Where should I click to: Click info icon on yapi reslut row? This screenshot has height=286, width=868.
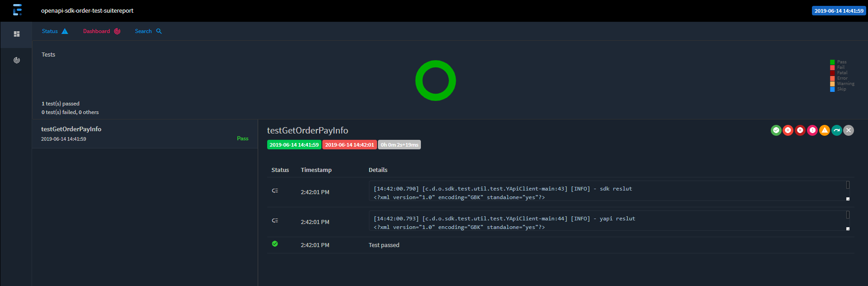pyautogui.click(x=275, y=220)
